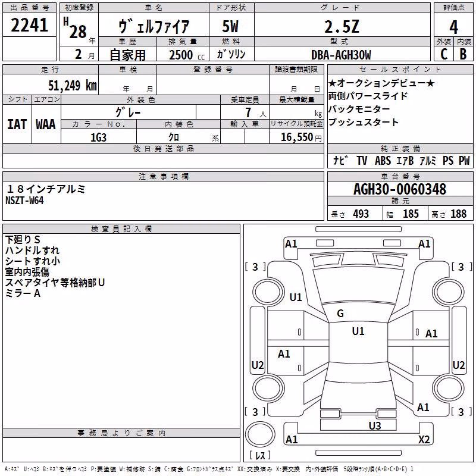This screenshot has height=476, width=476.
Task: Select the "プッシュスタート" sales point
Action: (x=364, y=122)
